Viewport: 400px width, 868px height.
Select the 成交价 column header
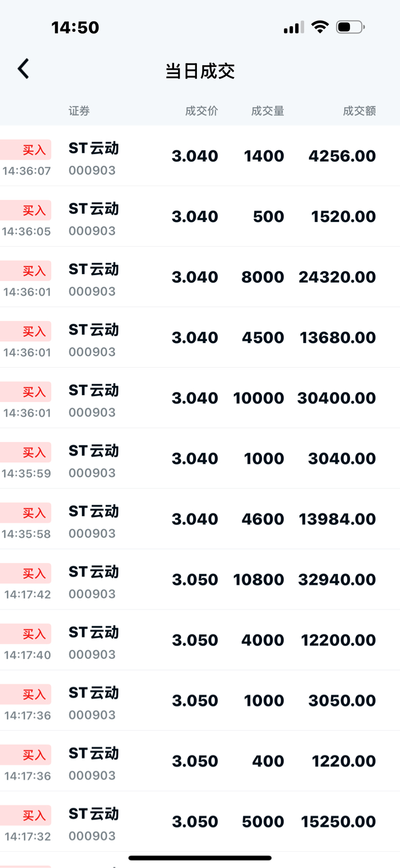pyautogui.click(x=202, y=111)
